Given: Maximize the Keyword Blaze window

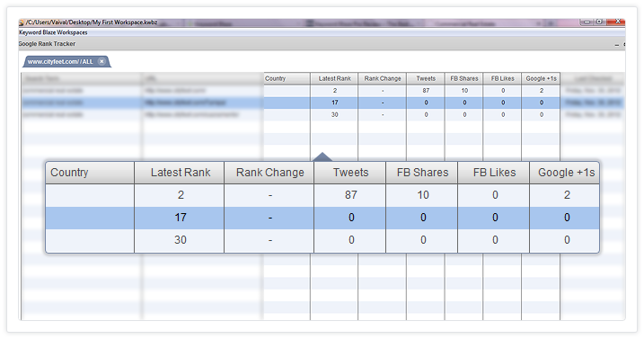Looking at the screenshot, I should pyautogui.click(x=600, y=22).
